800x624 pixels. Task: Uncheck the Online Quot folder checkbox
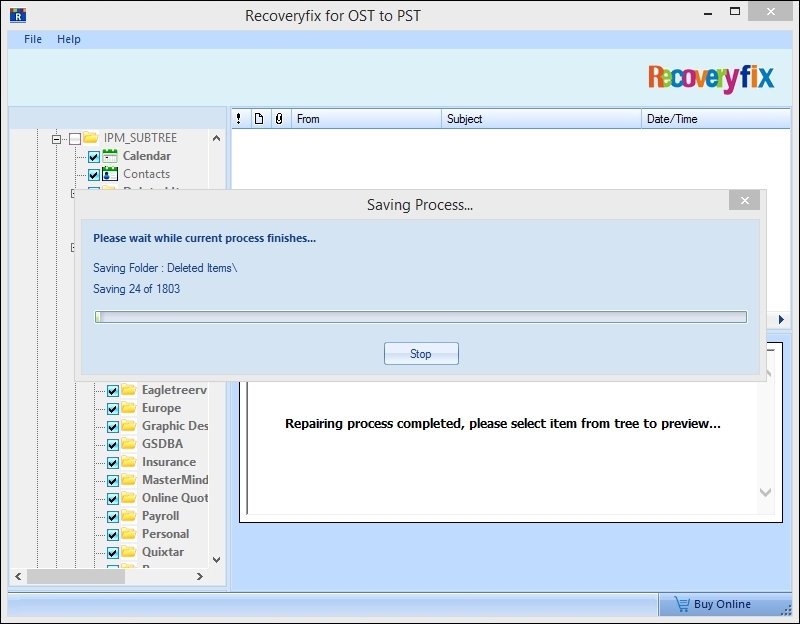113,498
